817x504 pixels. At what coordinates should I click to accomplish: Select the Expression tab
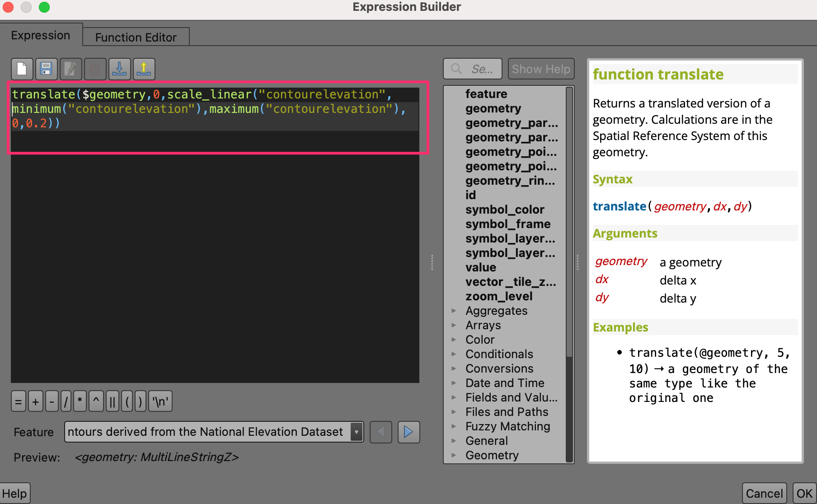click(41, 35)
